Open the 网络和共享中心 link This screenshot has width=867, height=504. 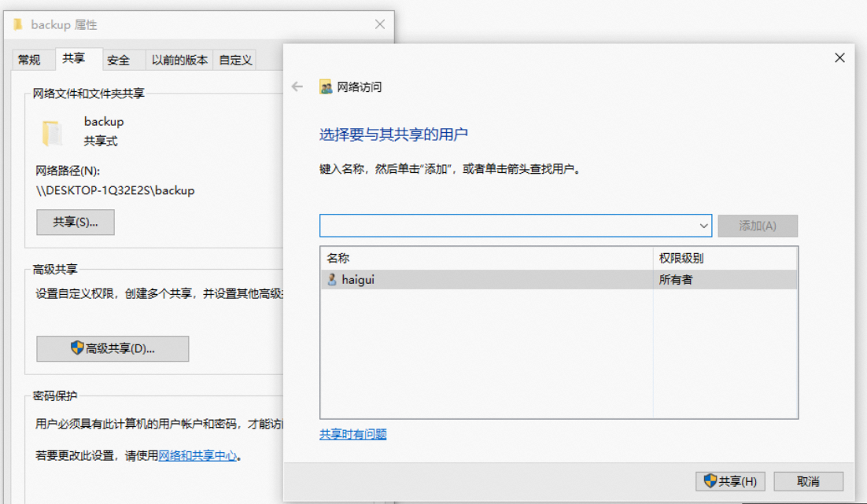197,455
